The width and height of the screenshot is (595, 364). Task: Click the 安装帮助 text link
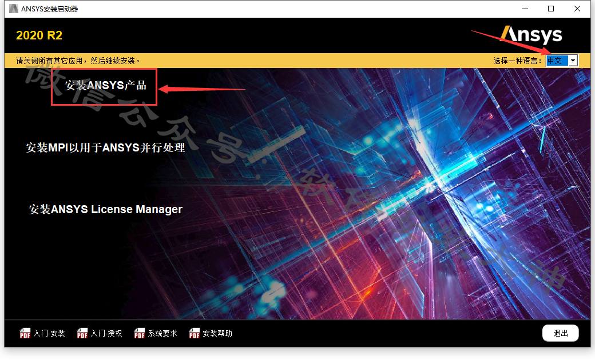pyautogui.click(x=217, y=333)
